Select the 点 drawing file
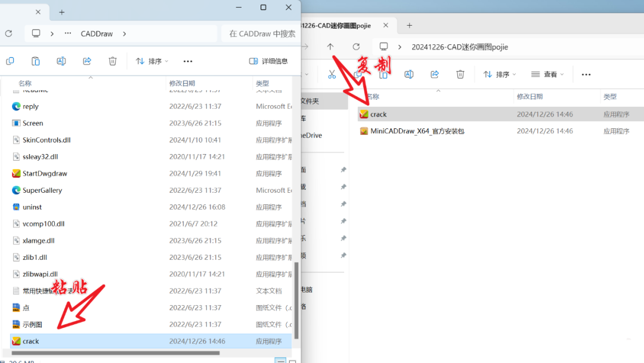Image resolution: width=644 pixels, height=363 pixels. (x=151, y=308)
